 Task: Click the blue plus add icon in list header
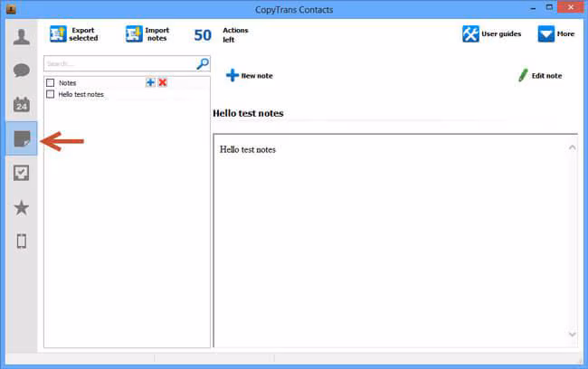point(150,82)
